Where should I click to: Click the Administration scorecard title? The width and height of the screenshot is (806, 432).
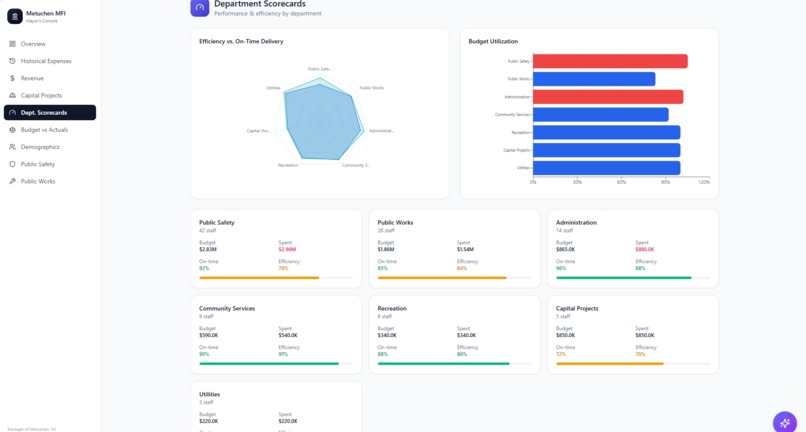click(576, 223)
